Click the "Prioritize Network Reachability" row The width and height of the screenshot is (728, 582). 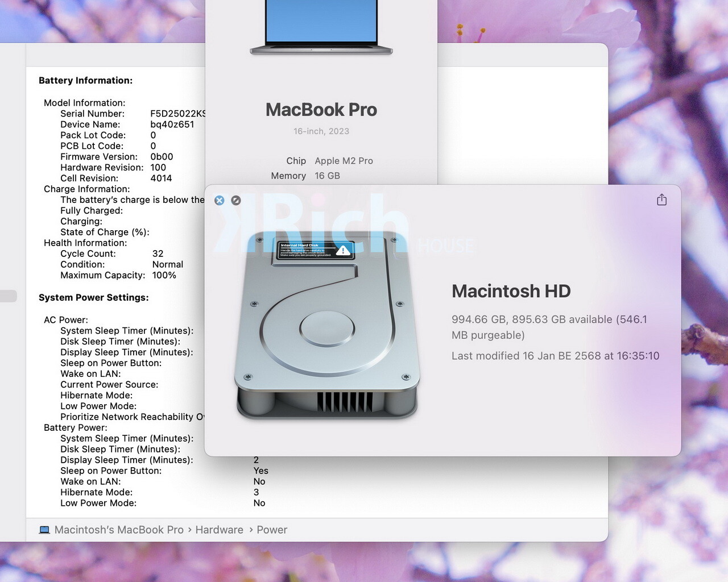tap(133, 417)
